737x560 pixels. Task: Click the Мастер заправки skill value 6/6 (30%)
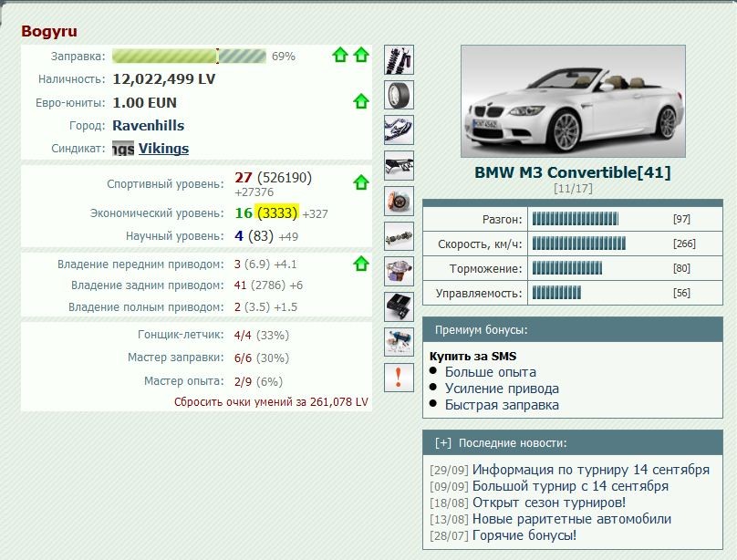pos(262,358)
